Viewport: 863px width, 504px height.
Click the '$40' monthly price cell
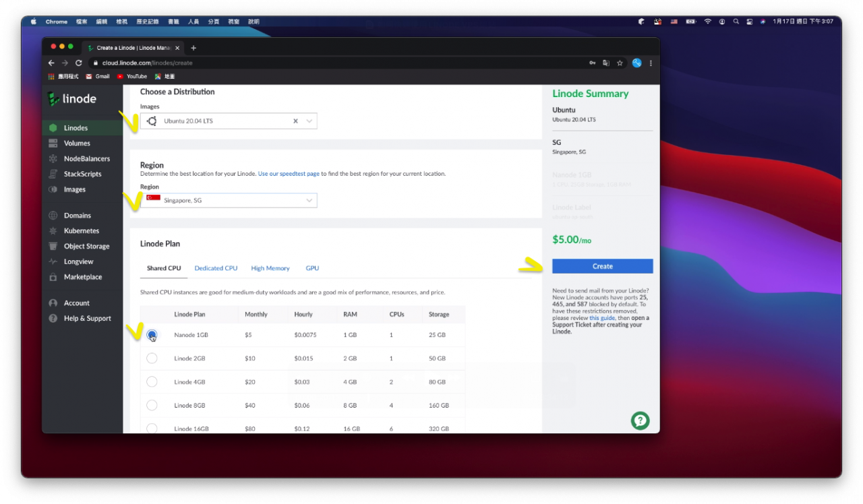point(250,406)
